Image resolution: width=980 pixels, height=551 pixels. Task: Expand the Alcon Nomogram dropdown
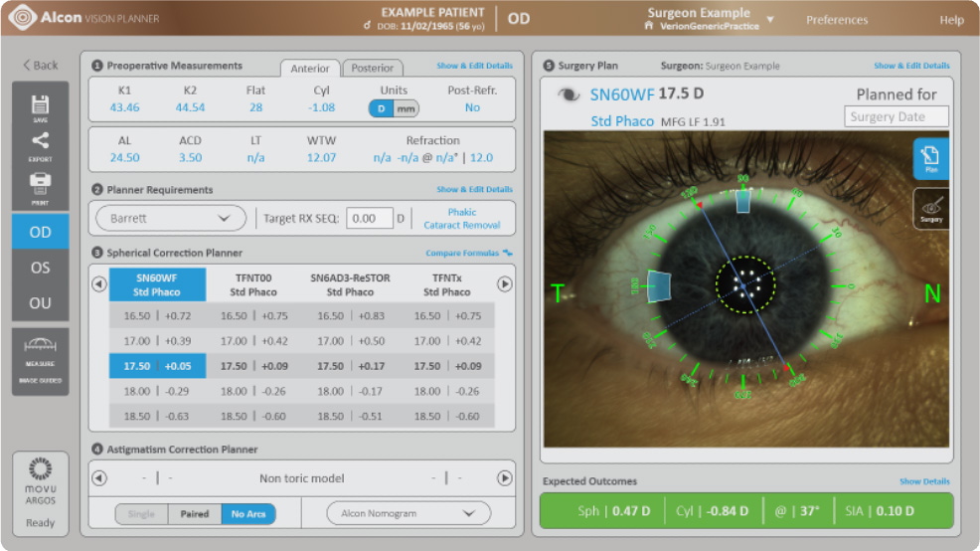click(x=408, y=513)
